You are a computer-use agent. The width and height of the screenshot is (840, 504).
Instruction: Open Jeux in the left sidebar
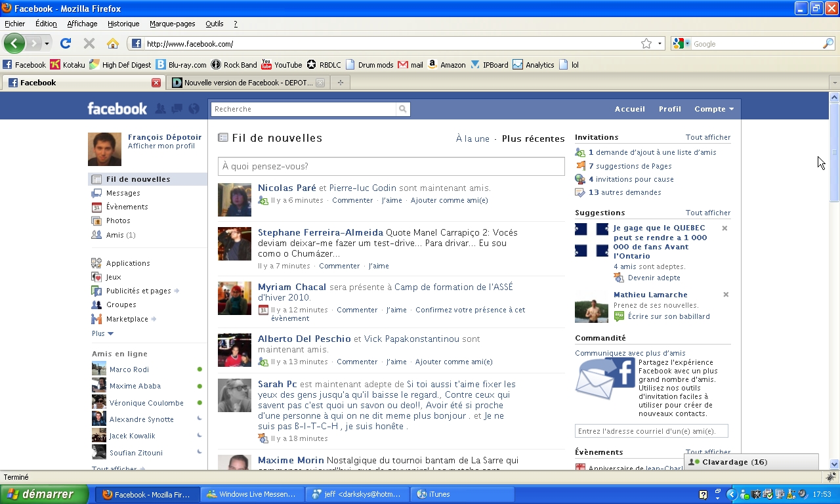[x=114, y=277]
